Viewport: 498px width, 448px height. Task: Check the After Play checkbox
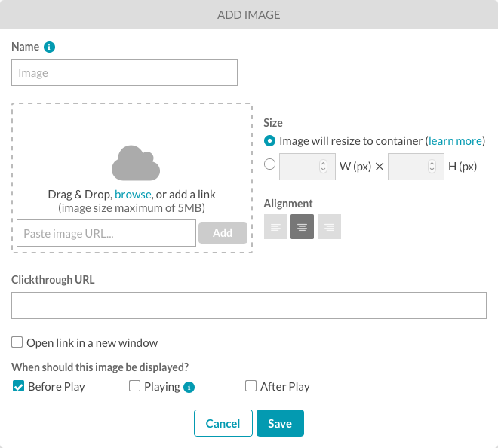click(251, 386)
